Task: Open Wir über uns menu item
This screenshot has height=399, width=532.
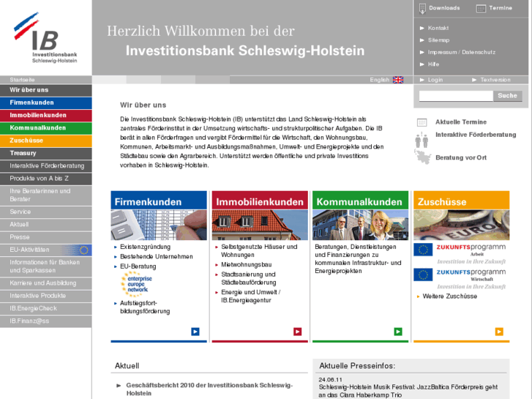Action: tap(46, 90)
